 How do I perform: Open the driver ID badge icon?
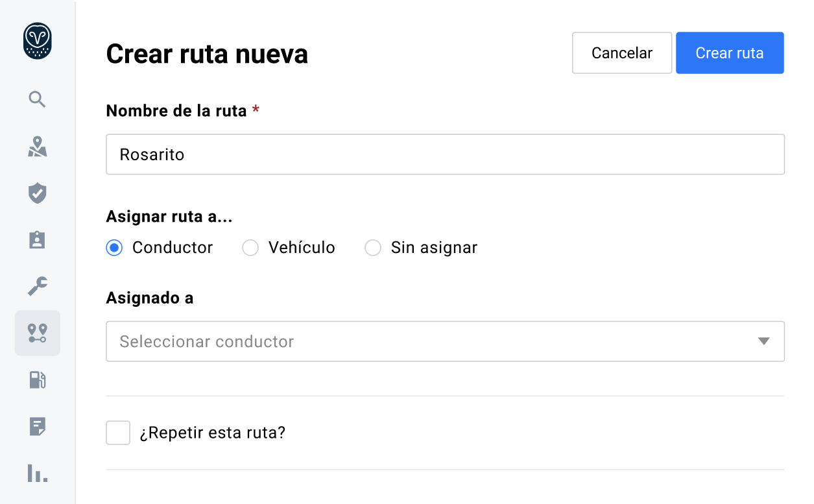(37, 239)
